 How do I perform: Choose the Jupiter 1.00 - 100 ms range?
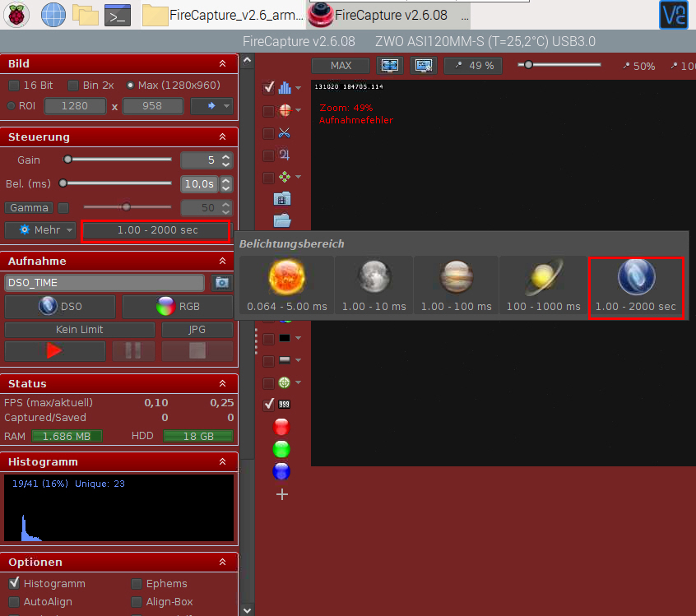(457, 287)
